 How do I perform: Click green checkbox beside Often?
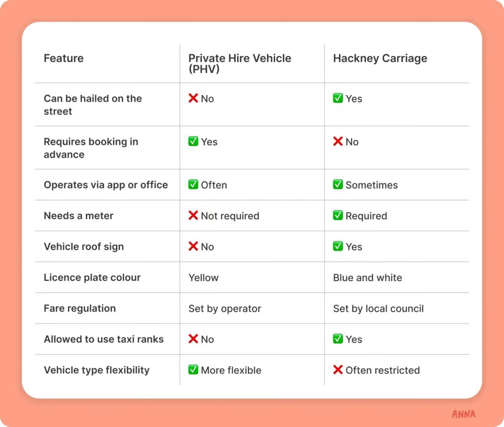pyautogui.click(x=193, y=185)
